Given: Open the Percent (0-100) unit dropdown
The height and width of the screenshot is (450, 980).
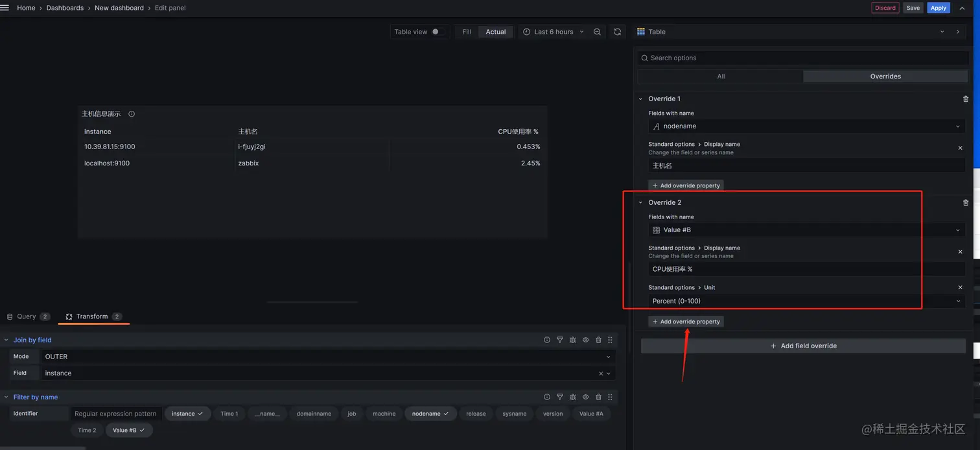Looking at the screenshot, I should (x=806, y=301).
